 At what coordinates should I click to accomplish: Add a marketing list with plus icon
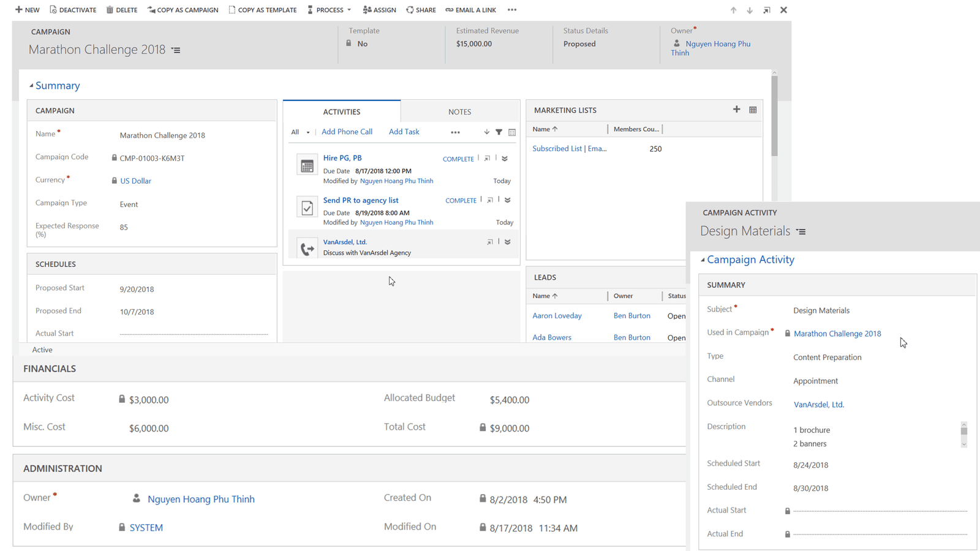coord(736,110)
